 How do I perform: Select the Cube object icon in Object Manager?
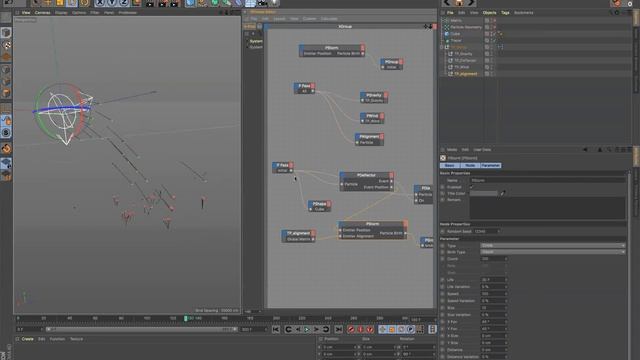[x=447, y=34]
